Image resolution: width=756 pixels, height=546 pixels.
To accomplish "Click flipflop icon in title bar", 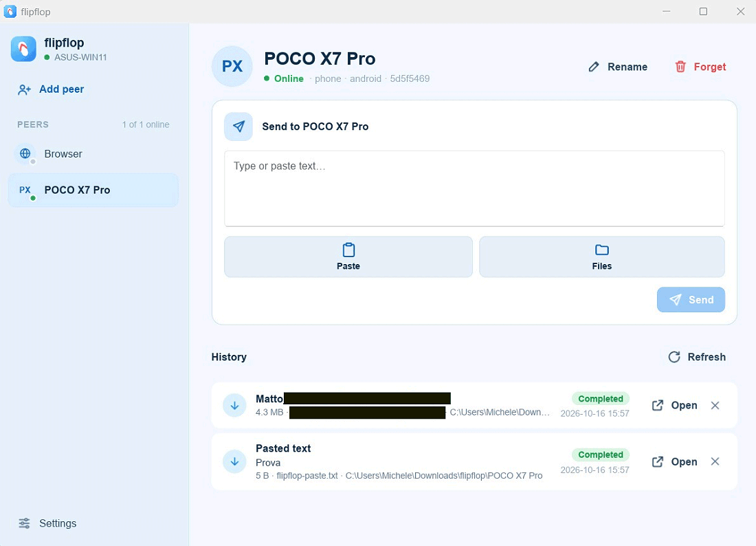I will tap(10, 12).
